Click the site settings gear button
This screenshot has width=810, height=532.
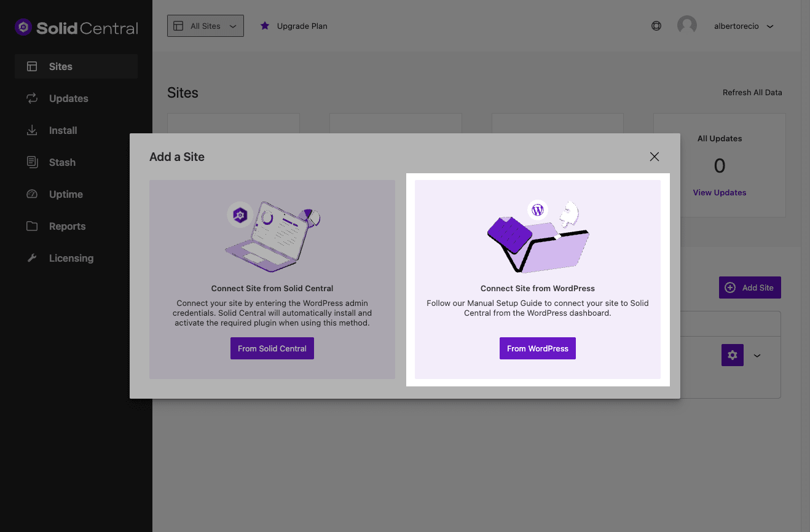pyautogui.click(x=732, y=355)
